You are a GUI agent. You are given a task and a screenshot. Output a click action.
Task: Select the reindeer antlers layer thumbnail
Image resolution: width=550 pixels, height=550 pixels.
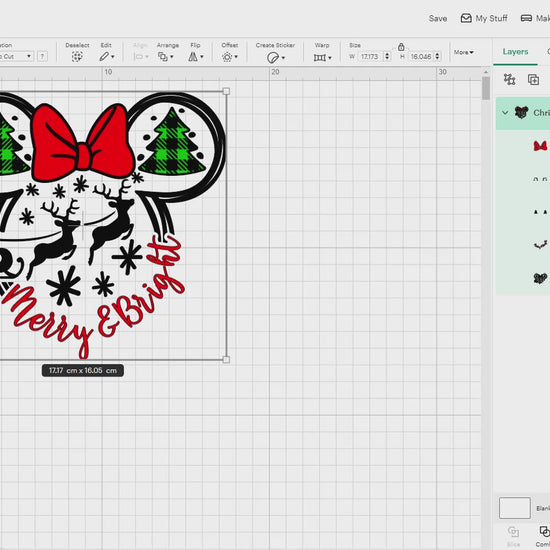(541, 244)
